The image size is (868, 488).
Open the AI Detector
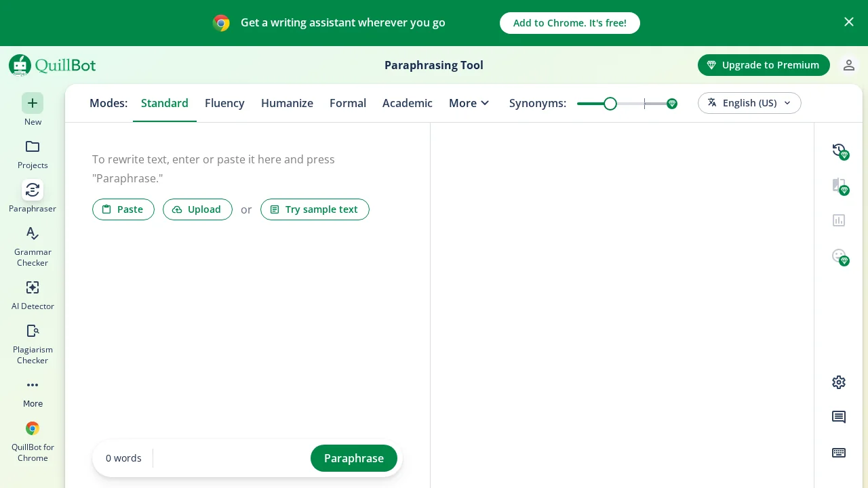33,293
